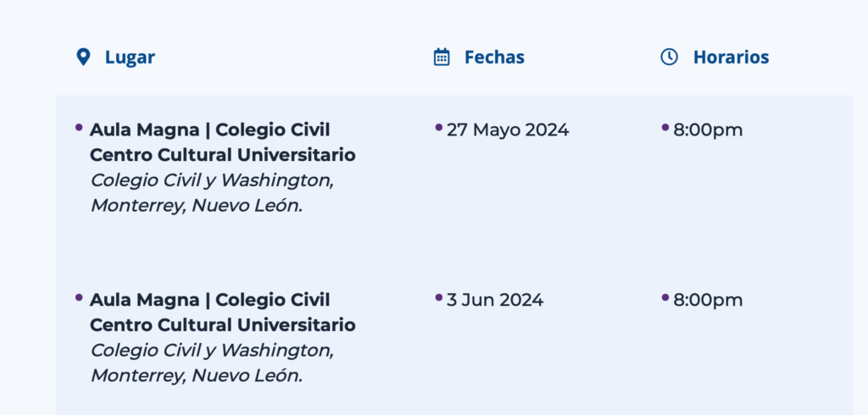Click the purple bullet before 3 Jun 2024
Image resolution: width=868 pixels, height=415 pixels.
(438, 297)
